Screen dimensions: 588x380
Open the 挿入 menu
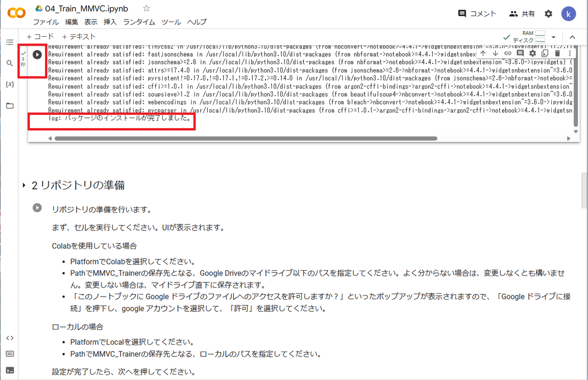[110, 22]
